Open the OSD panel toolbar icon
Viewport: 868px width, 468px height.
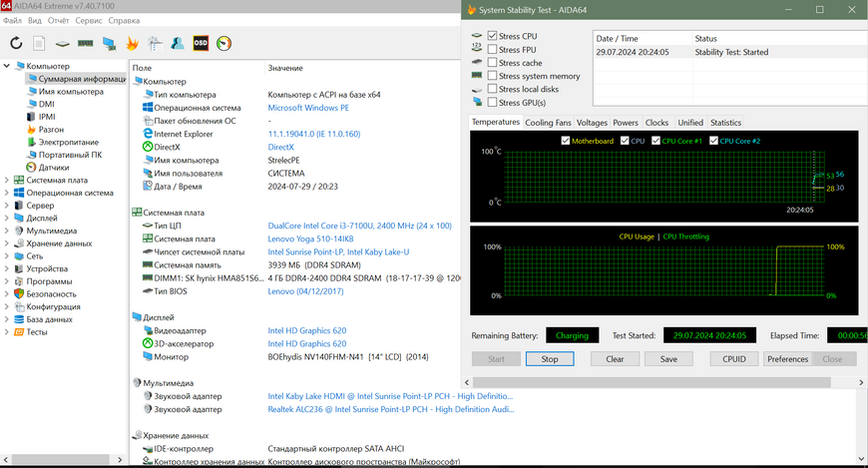(x=201, y=43)
